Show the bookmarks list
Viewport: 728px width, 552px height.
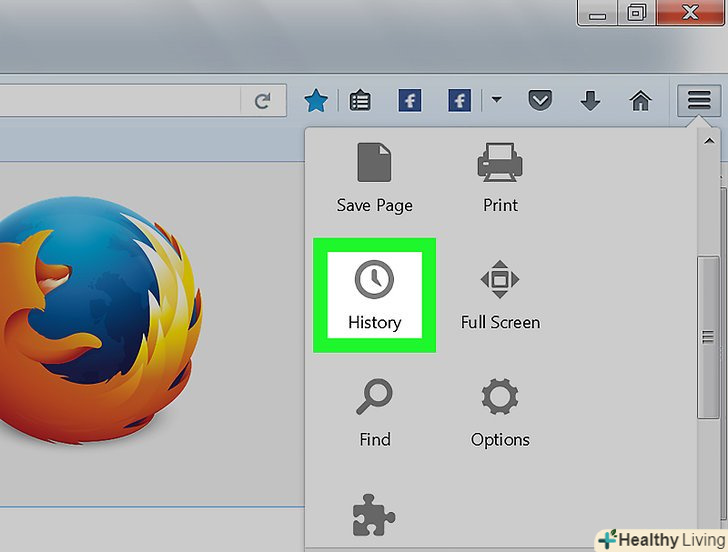click(x=360, y=100)
